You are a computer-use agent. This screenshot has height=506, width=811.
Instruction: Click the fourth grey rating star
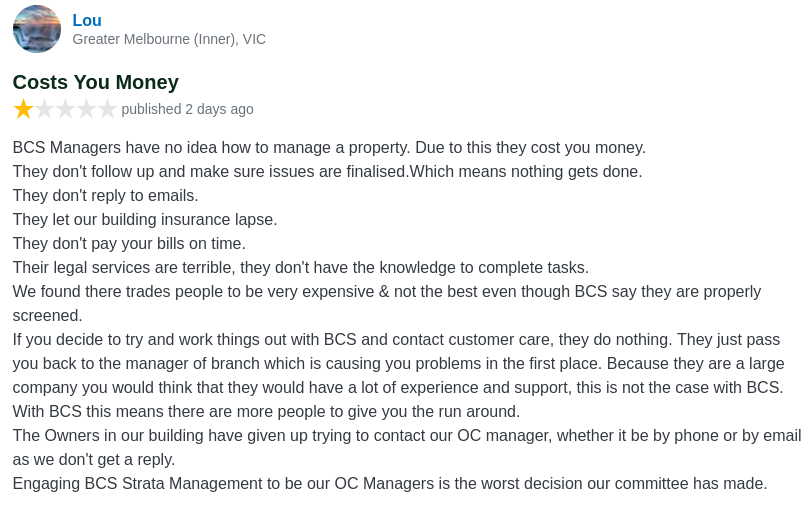pos(86,109)
